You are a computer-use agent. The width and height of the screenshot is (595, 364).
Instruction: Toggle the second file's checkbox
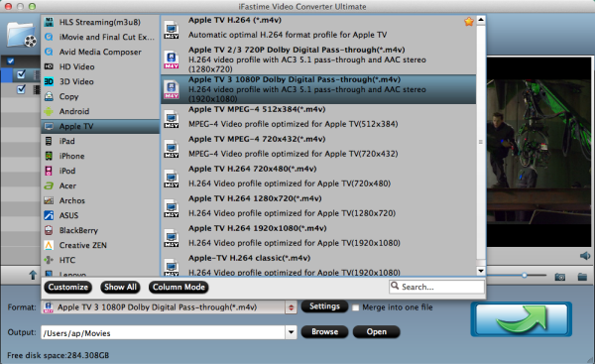point(21,89)
